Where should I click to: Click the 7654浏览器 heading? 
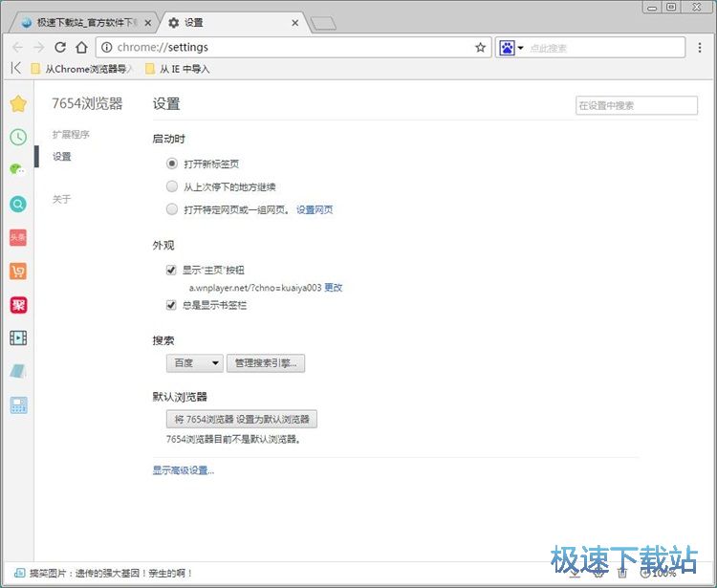pos(87,104)
